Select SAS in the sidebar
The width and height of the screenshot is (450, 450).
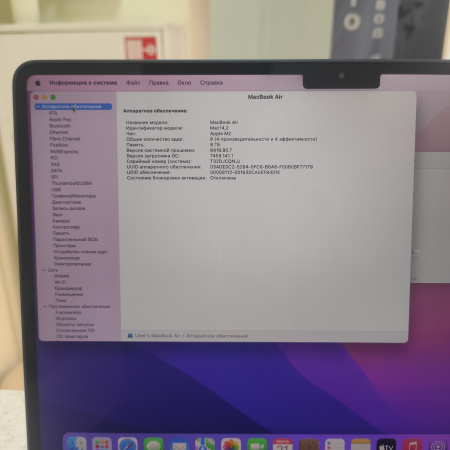[55, 164]
